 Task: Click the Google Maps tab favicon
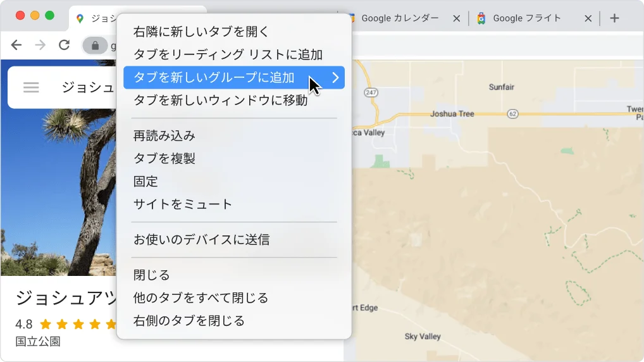tap(80, 18)
